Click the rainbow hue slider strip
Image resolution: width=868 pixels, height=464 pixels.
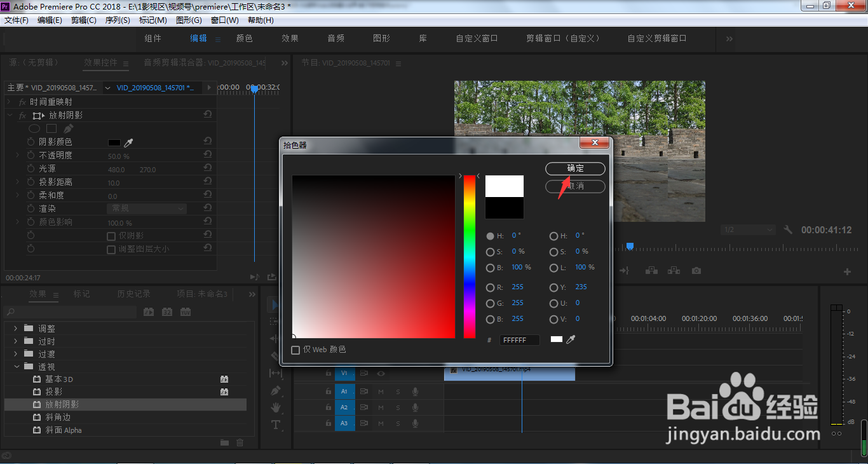pyautogui.click(x=470, y=257)
